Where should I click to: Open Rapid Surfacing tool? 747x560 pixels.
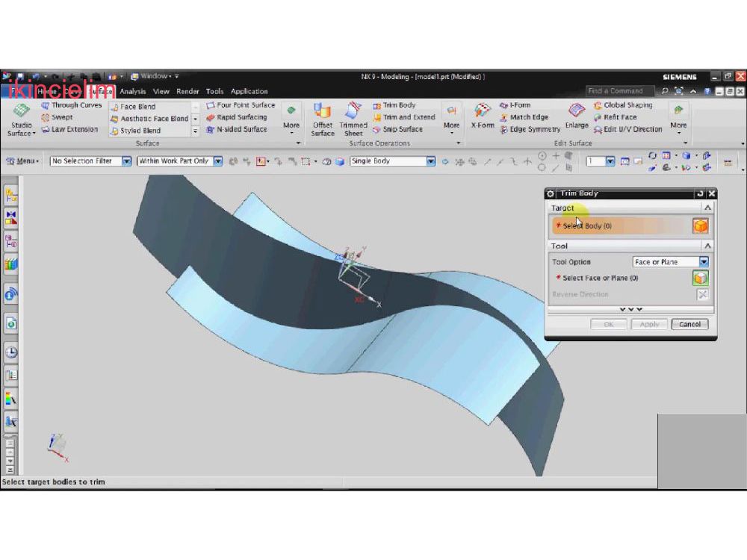coord(237,117)
